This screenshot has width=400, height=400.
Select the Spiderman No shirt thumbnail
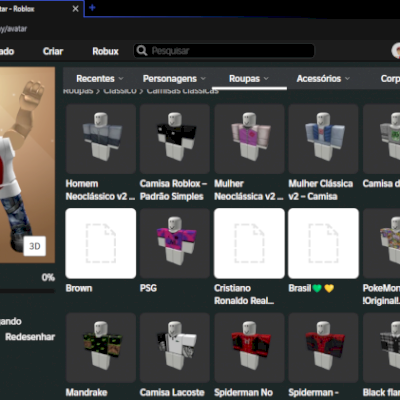click(x=249, y=348)
